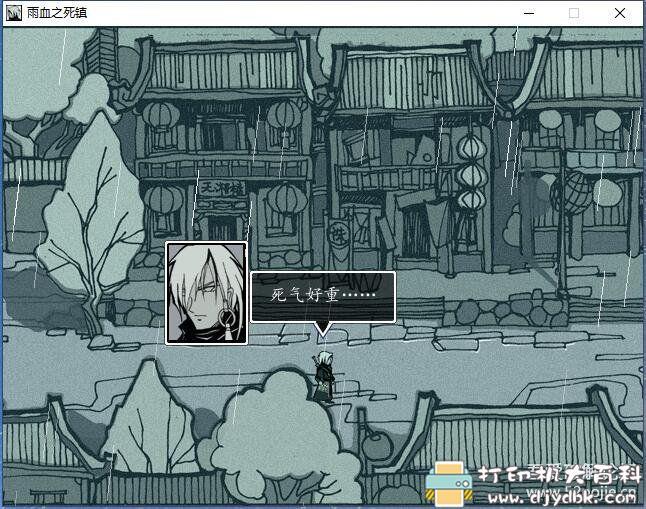Click the swordsman character sprite on road
The image size is (646, 509).
coord(324,377)
